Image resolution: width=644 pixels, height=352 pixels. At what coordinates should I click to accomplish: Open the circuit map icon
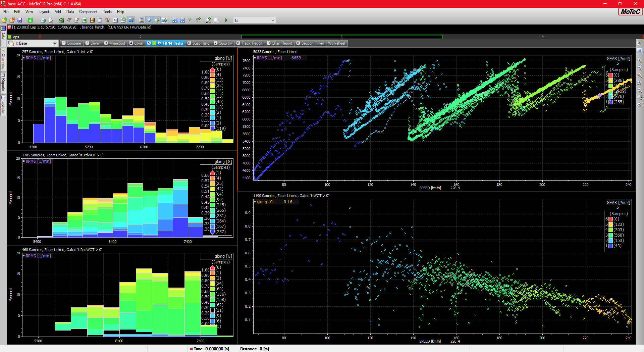(61, 20)
